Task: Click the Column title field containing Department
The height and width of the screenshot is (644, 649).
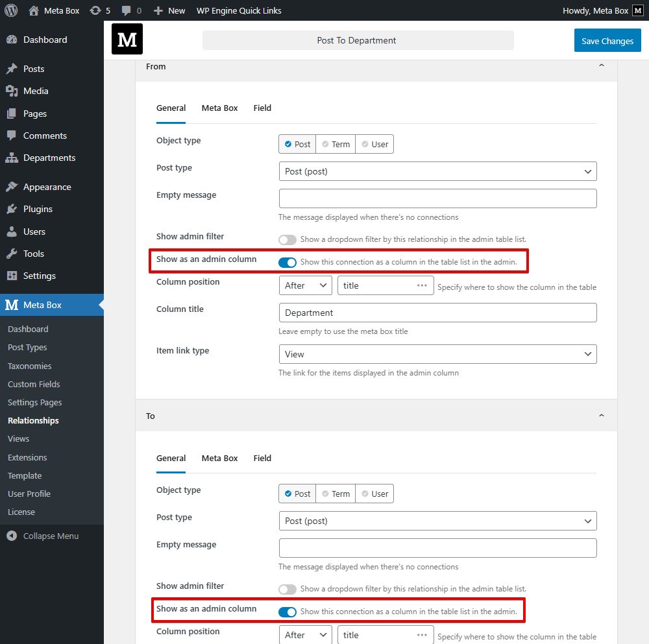Action: click(x=437, y=313)
